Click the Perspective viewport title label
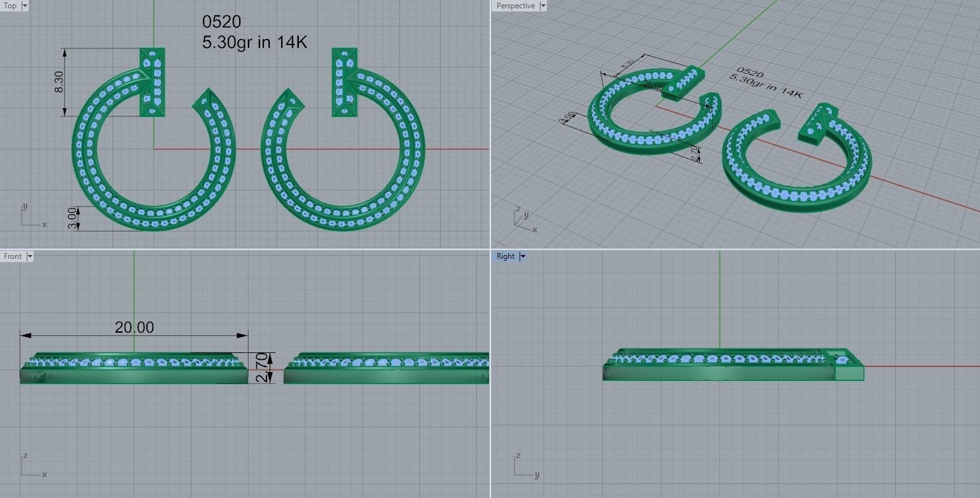Screen dimensions: 980x498 [516, 6]
